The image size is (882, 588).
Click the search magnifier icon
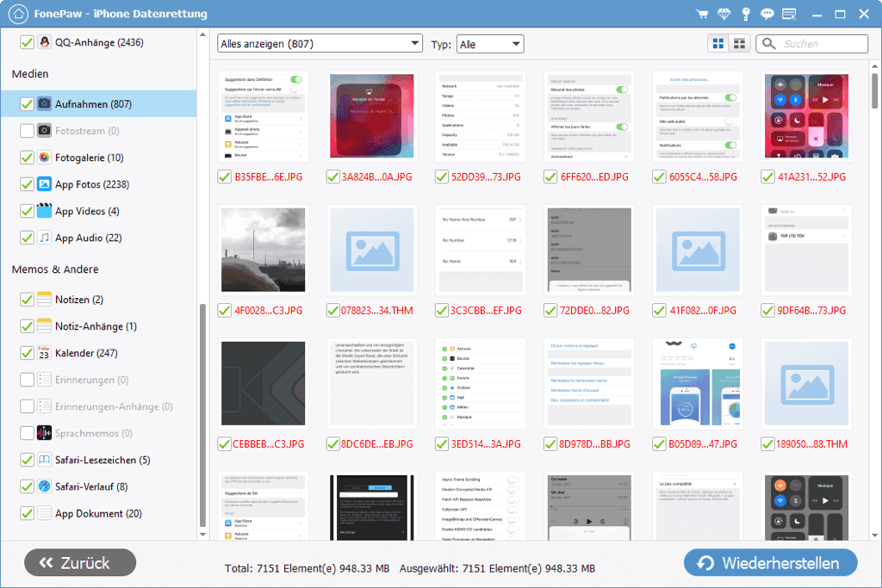(x=769, y=44)
